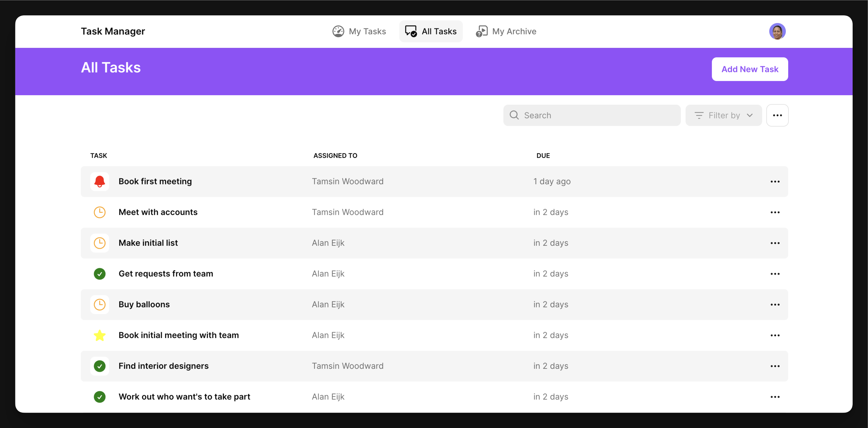Click green checkmark beside Get requests from team
This screenshot has height=428, width=868.
pyautogui.click(x=99, y=274)
